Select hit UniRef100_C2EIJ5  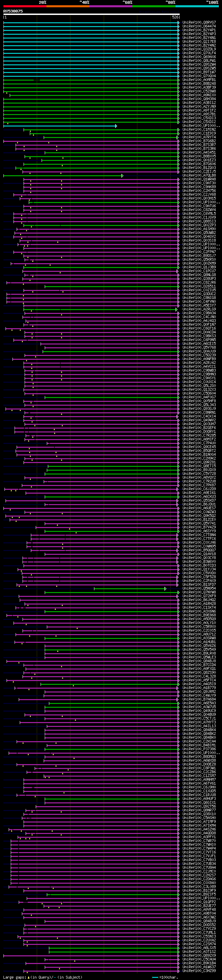coord(199,172)
